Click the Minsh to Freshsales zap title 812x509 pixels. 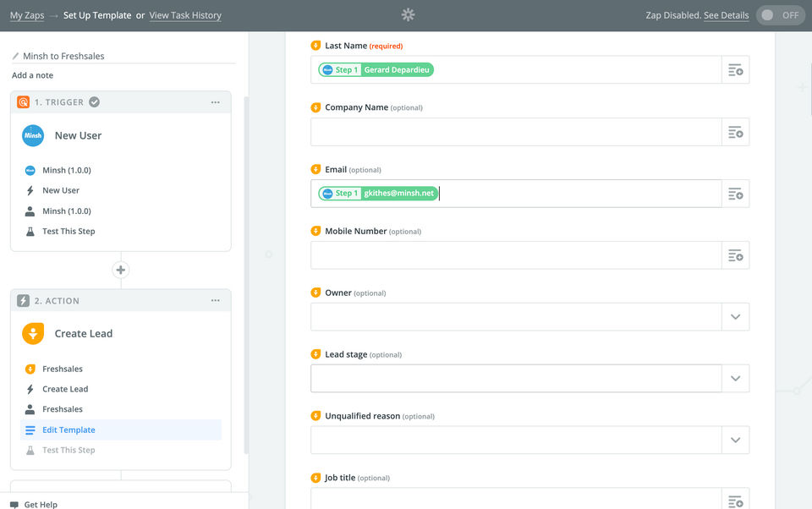coord(63,56)
